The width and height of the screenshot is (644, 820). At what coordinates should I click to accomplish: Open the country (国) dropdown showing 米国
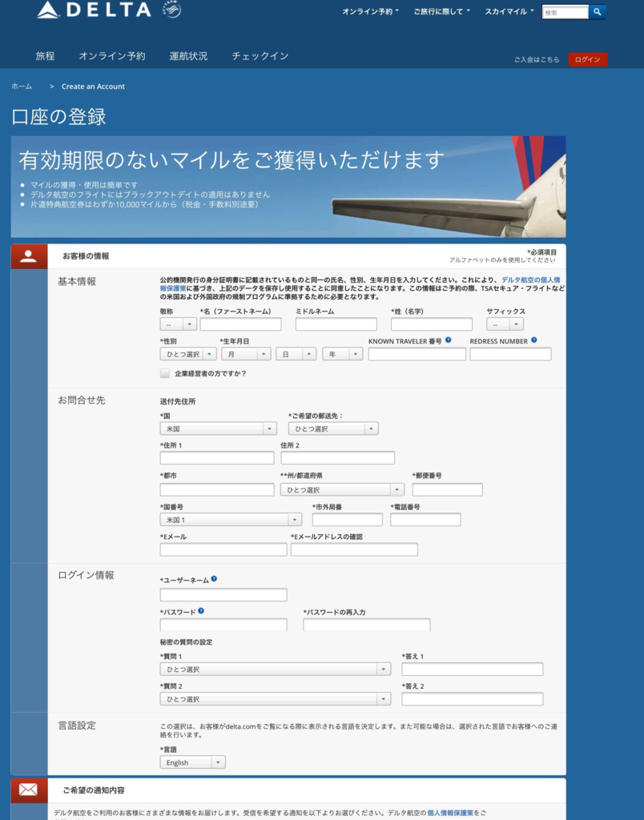218,429
